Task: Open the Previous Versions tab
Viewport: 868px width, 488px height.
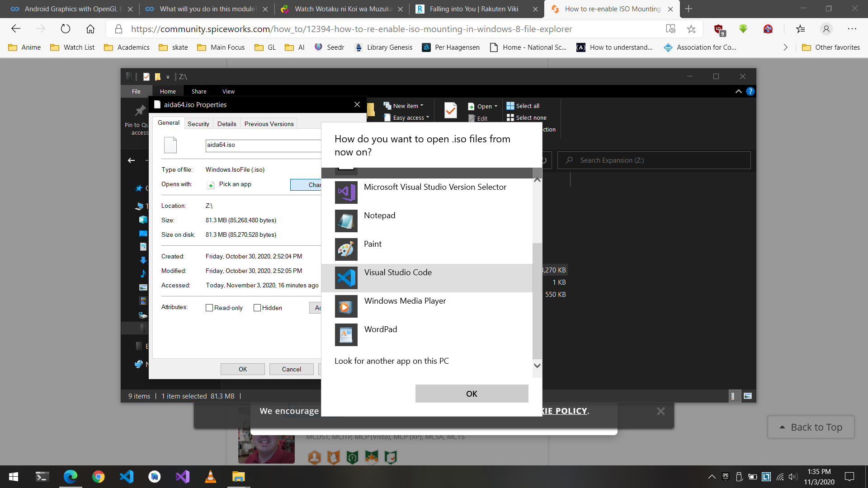Action: click(269, 124)
